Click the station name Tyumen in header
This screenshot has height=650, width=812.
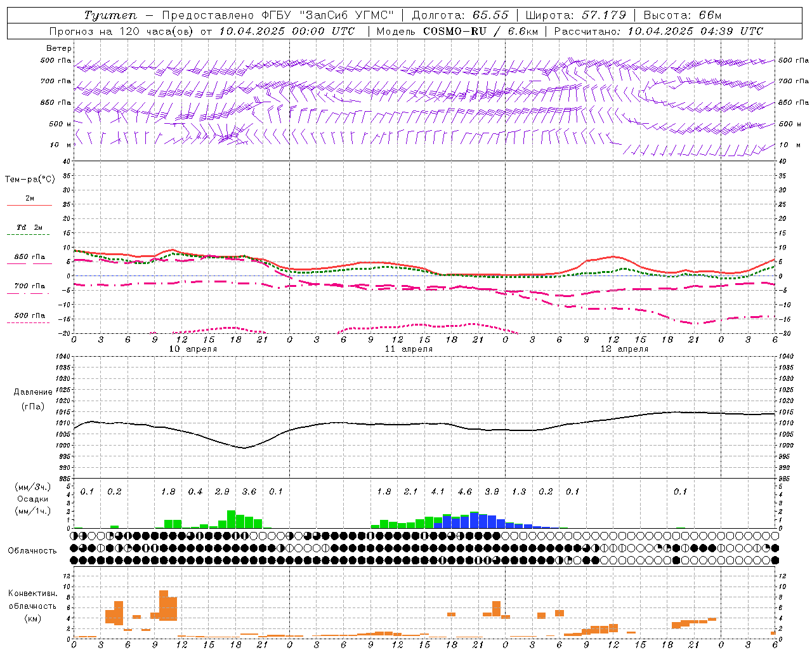(x=110, y=15)
